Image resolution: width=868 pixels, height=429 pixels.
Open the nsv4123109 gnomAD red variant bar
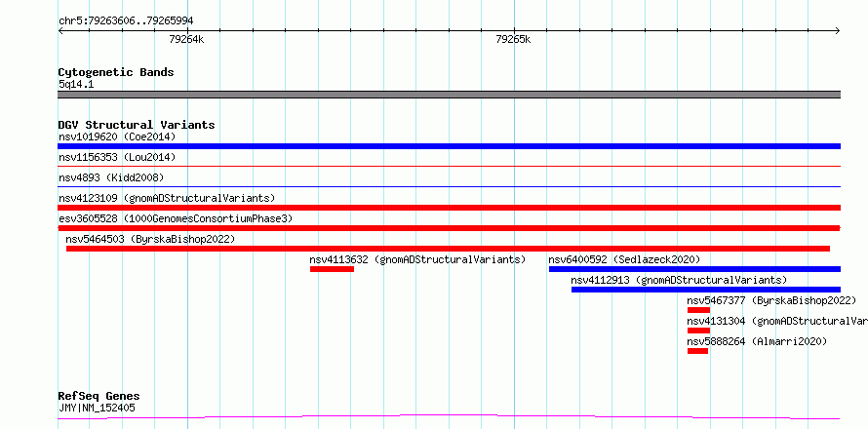449,208
